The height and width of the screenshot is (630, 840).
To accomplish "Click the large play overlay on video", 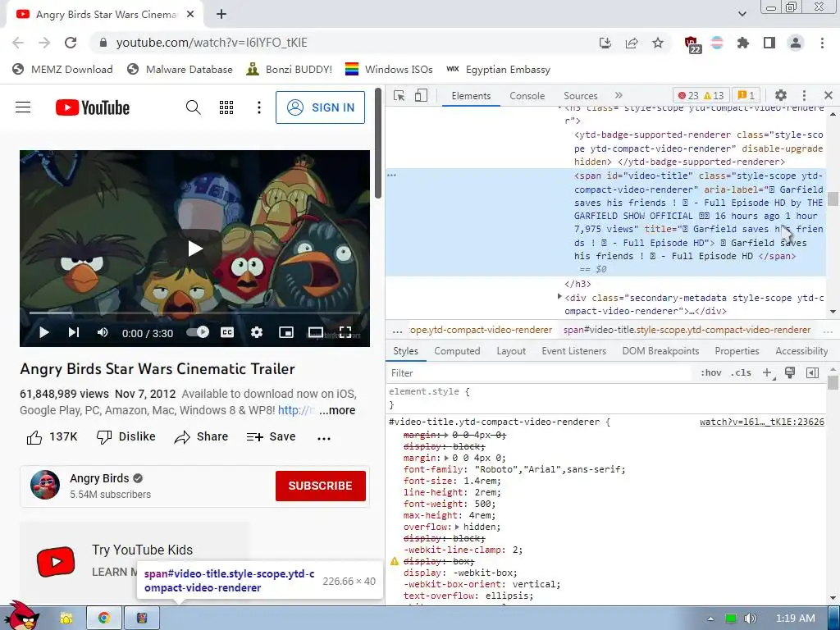I will click(x=194, y=249).
